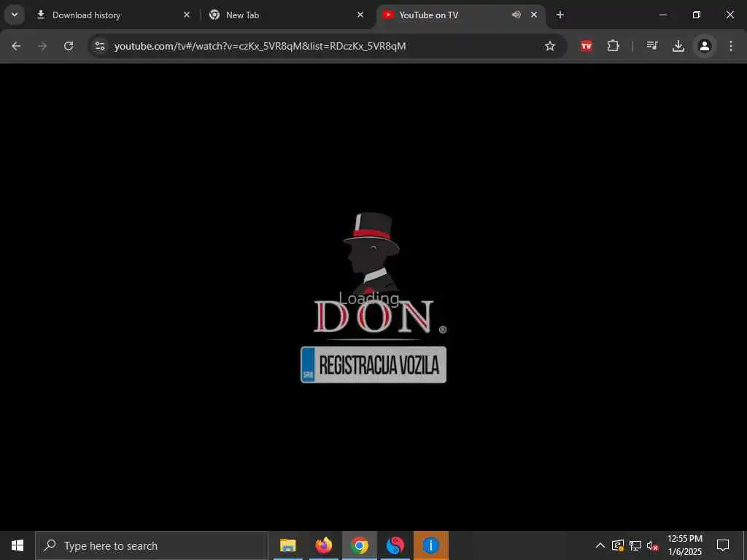Mute the YouTube on TV tab audio
This screenshot has width=747, height=560.
516,15
